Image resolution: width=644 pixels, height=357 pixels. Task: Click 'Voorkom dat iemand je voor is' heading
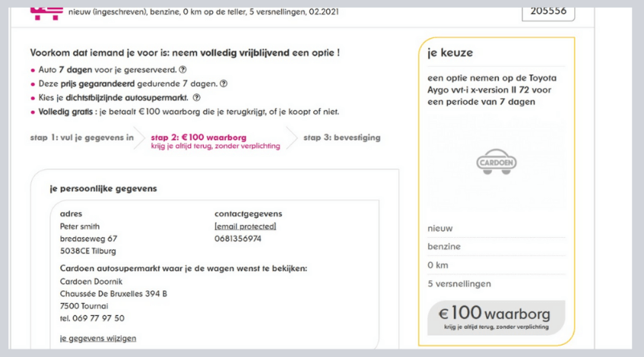point(185,53)
